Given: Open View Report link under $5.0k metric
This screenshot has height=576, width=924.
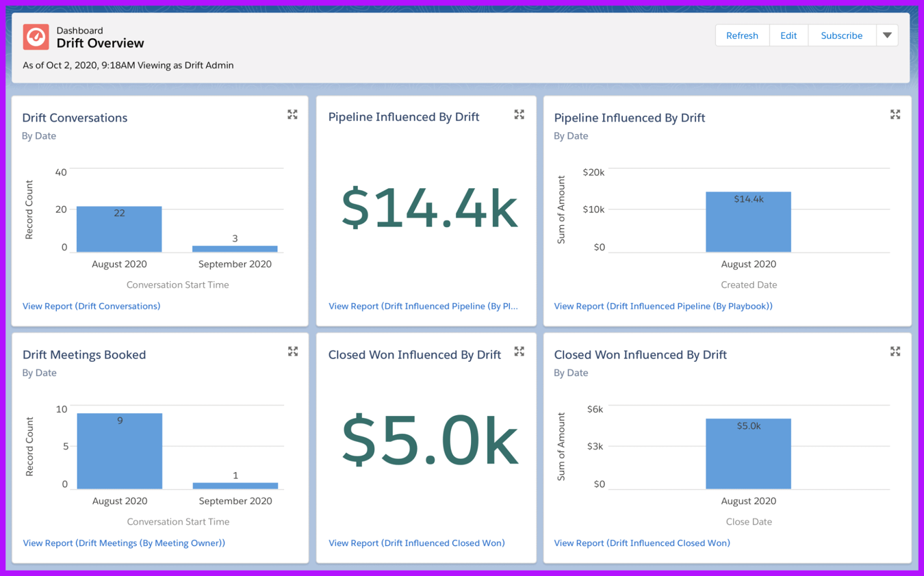Looking at the screenshot, I should 417,542.
